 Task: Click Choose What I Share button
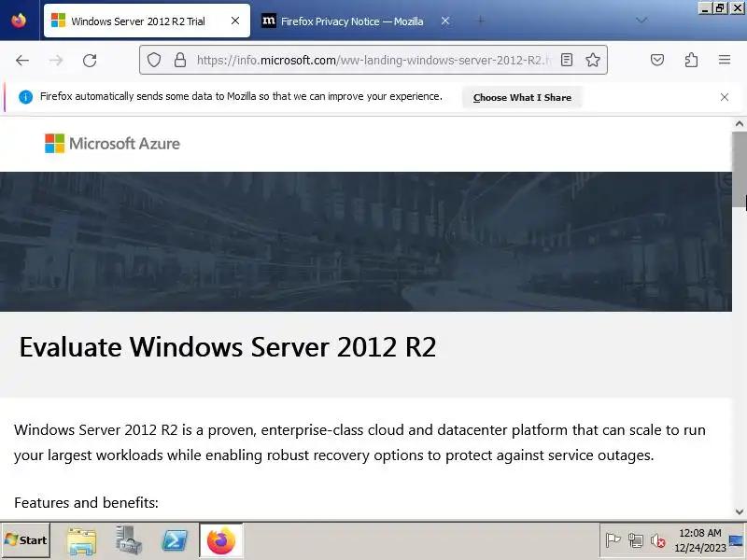522,97
